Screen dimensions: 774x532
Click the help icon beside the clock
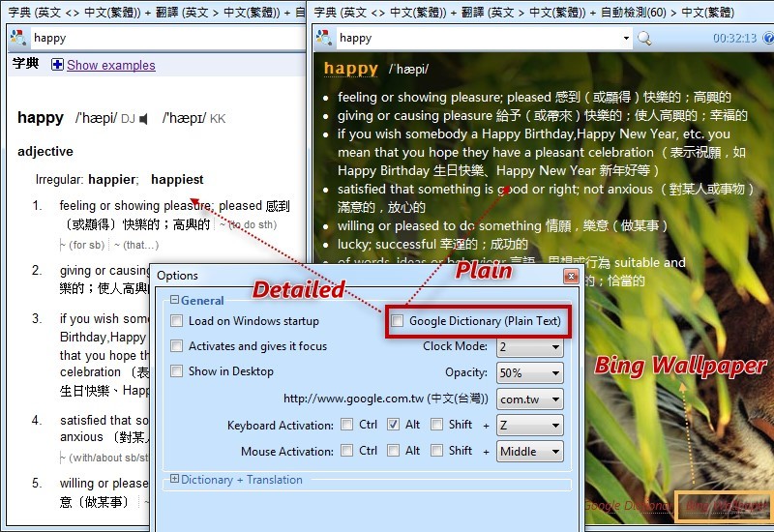coord(766,39)
